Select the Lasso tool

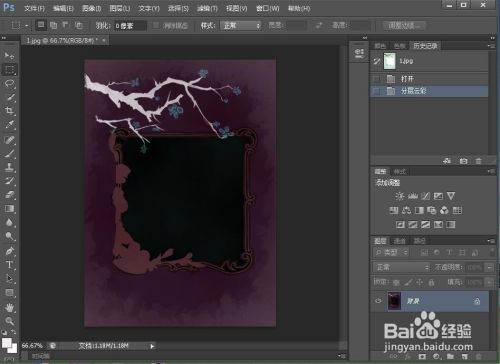coord(9,83)
